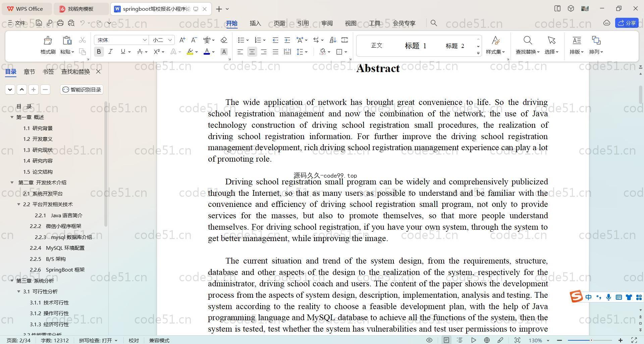Click 校对 in the status bar
644x344 pixels.
pos(133,340)
